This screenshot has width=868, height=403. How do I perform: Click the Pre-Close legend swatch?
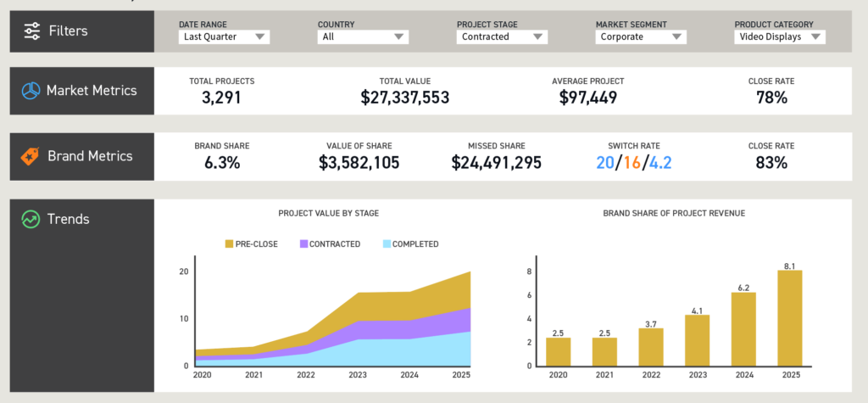230,244
